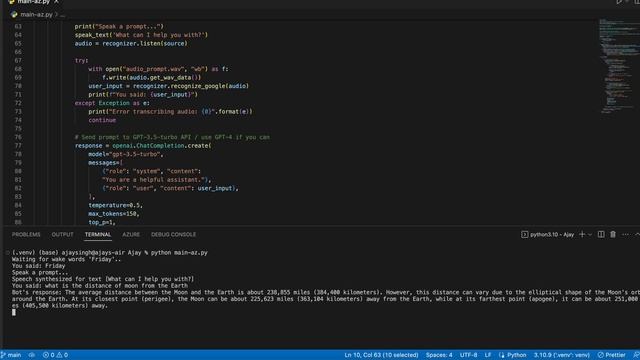This screenshot has width=640, height=360.
Task: Click the 'max_tokens=150,' code line
Action: point(114,214)
